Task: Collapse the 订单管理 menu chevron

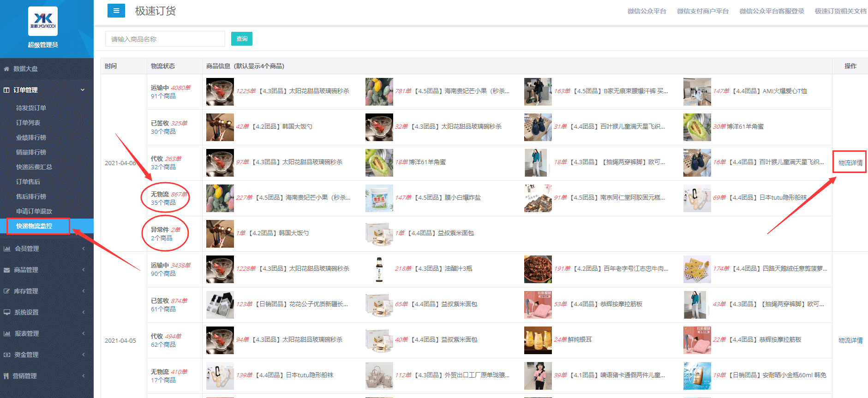Action: [83, 90]
